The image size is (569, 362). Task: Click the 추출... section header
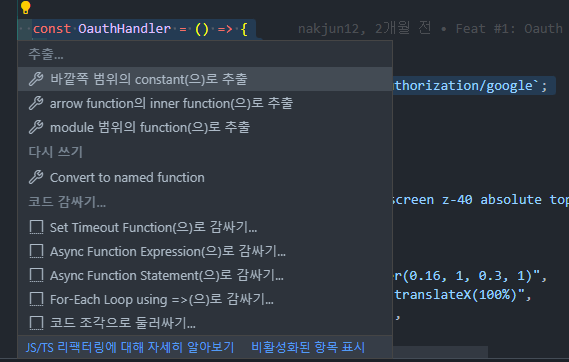pos(46,54)
